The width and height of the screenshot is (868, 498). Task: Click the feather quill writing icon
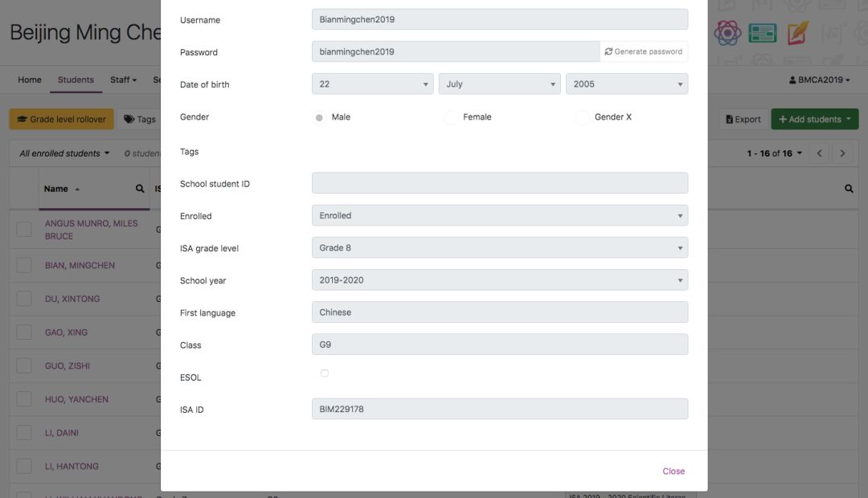(x=797, y=33)
